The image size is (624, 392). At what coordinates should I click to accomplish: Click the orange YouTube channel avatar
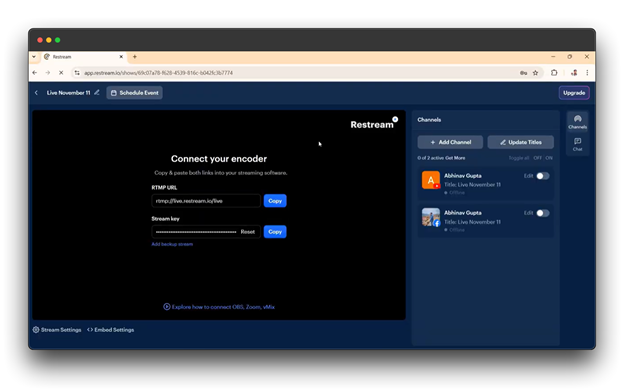[431, 180]
